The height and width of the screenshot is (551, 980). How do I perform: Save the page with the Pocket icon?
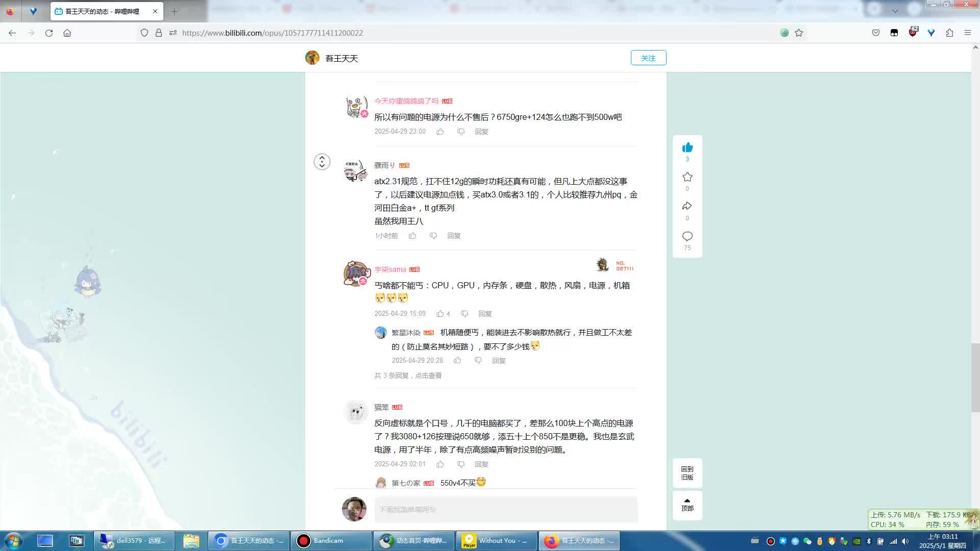875,32
